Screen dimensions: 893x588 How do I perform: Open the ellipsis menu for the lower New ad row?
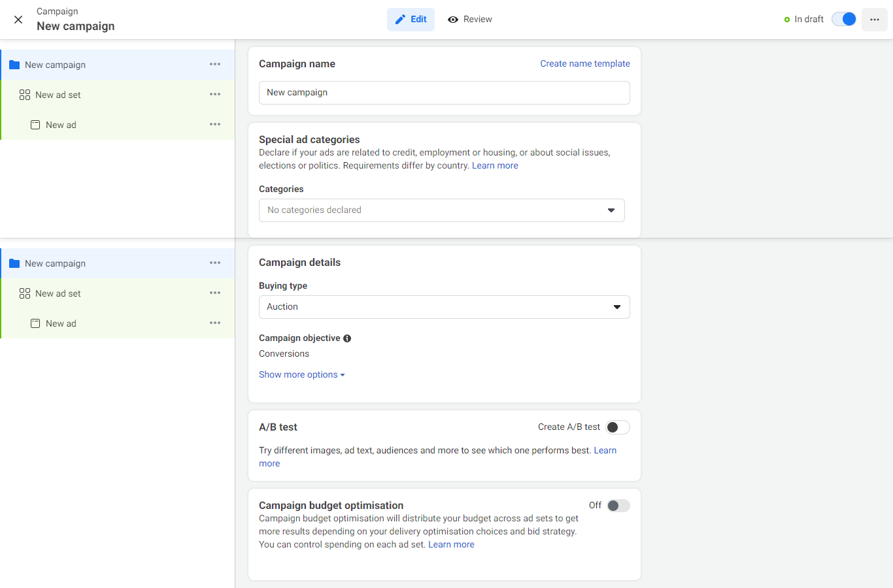click(x=215, y=323)
